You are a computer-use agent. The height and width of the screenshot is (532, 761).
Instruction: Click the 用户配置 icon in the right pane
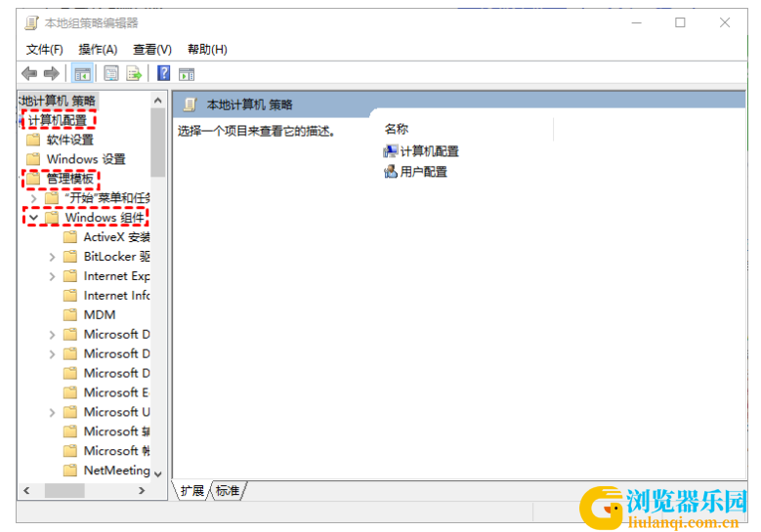pos(390,171)
